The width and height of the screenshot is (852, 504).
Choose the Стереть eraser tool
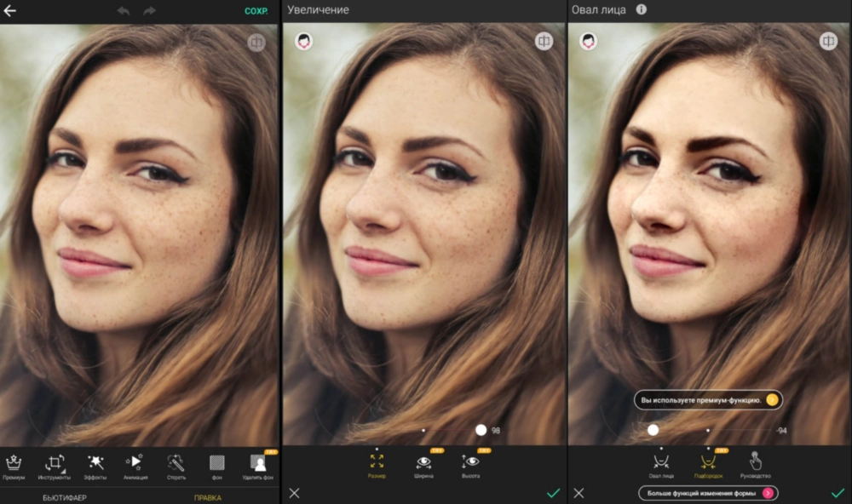click(x=176, y=467)
